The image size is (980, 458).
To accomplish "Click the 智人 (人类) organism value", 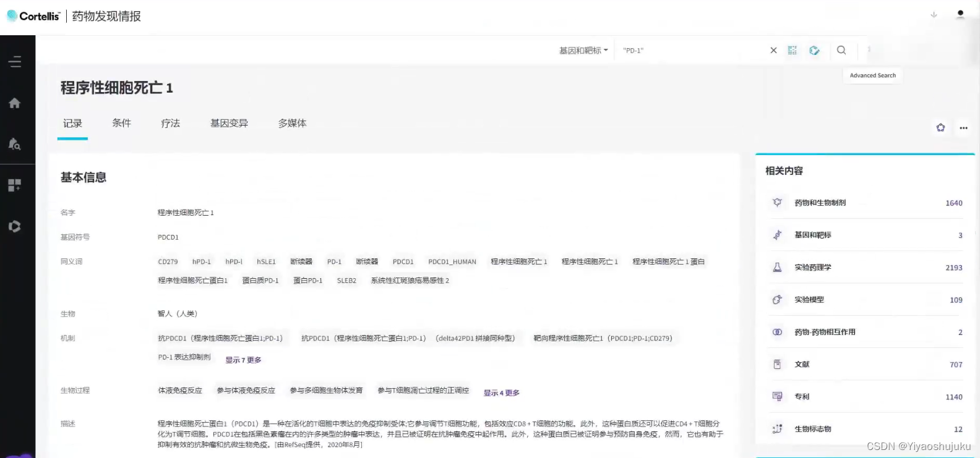I will point(178,314).
